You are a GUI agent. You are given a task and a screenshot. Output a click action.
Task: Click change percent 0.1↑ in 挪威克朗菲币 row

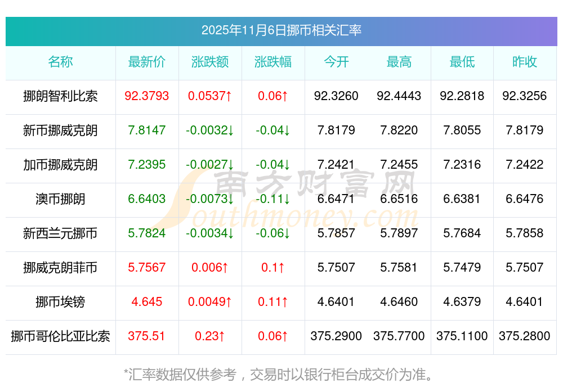273,268
